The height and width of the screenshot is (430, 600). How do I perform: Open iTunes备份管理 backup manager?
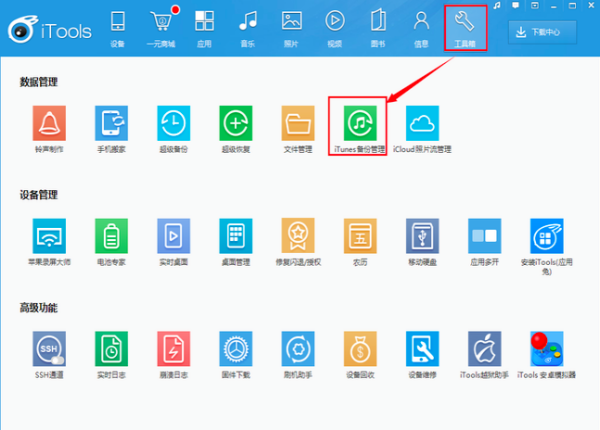[360, 123]
